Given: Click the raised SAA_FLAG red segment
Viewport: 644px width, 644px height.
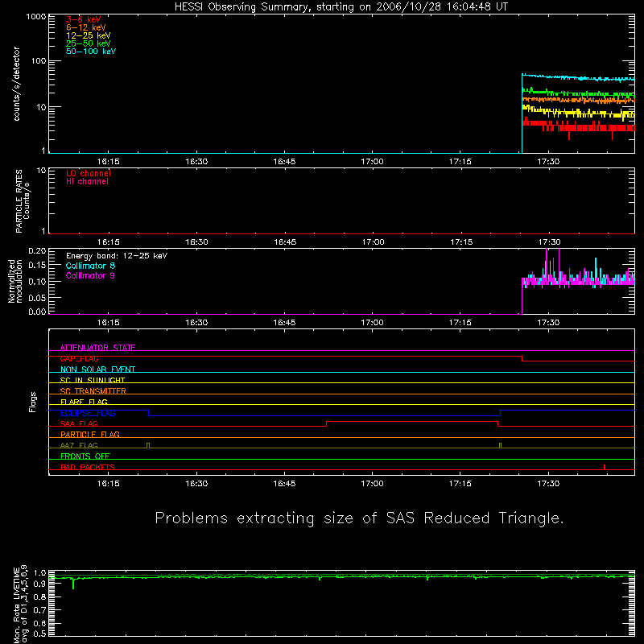Looking at the screenshot, I should point(412,421).
